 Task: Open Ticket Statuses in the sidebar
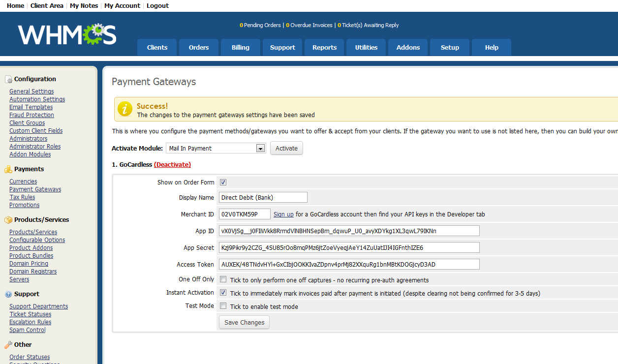click(x=31, y=314)
